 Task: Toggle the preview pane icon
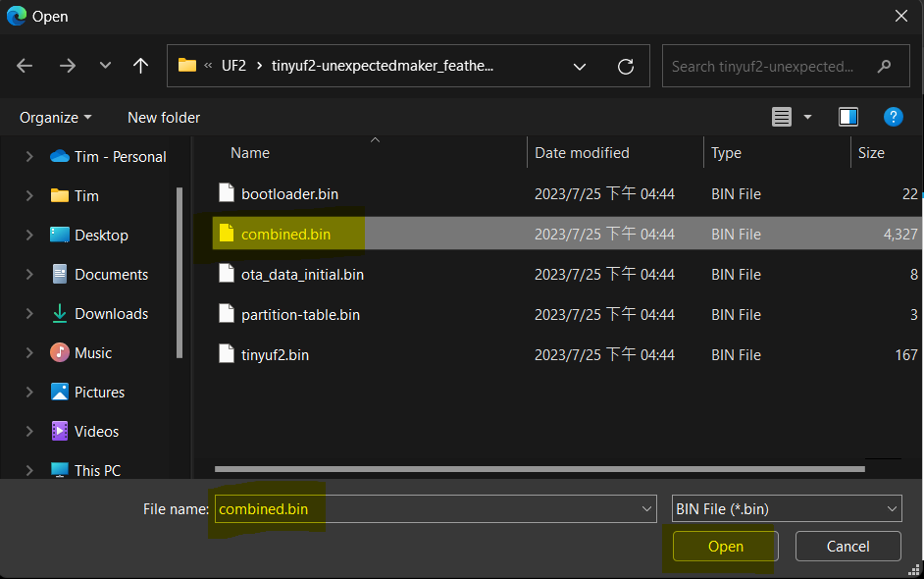848,117
